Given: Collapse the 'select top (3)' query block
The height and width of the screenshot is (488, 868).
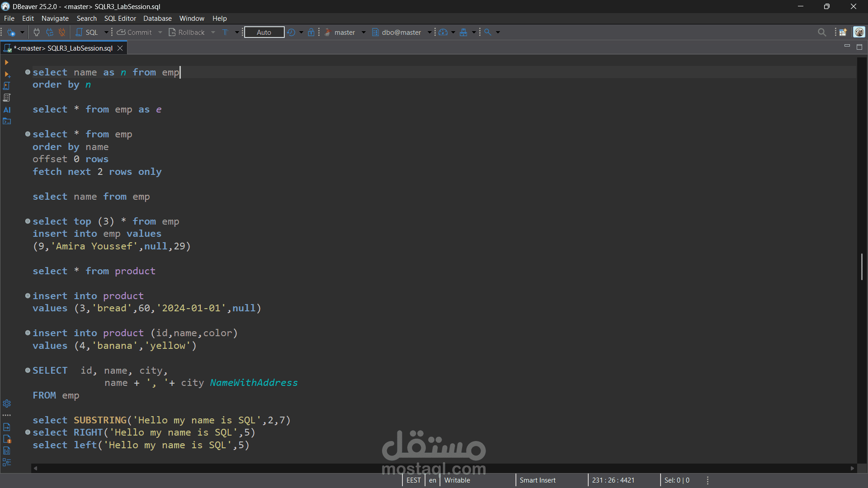Looking at the screenshot, I should [x=28, y=221].
